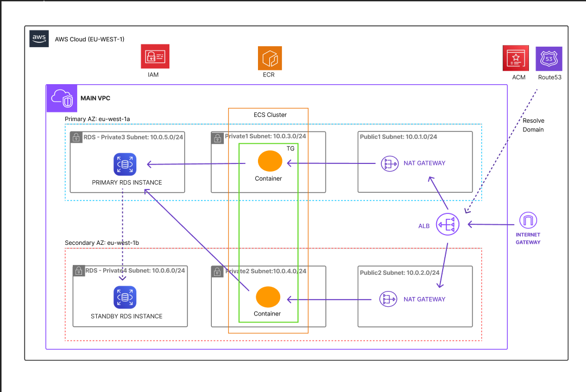Select the 'ALB' text label
Viewport: 586px width, 392px height.
(x=424, y=226)
